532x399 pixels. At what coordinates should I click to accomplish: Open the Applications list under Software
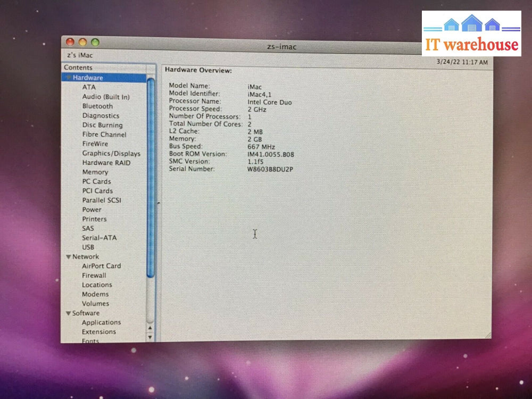101,322
